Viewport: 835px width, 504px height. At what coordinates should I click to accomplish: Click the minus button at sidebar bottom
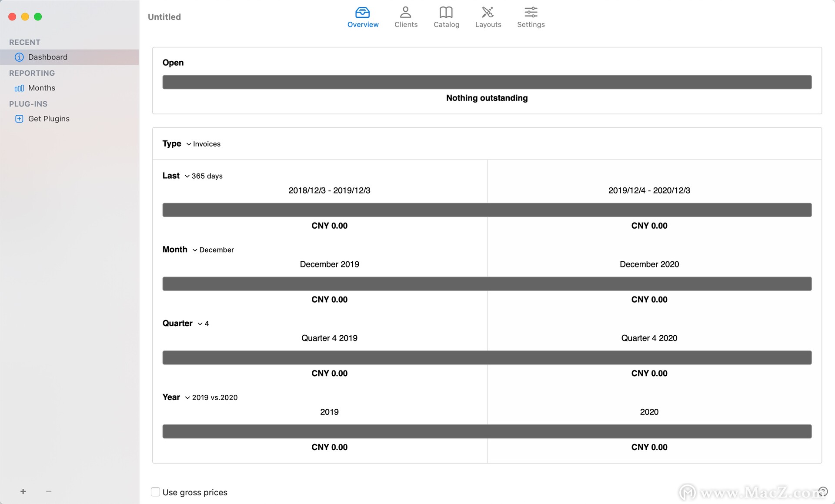coord(49,491)
